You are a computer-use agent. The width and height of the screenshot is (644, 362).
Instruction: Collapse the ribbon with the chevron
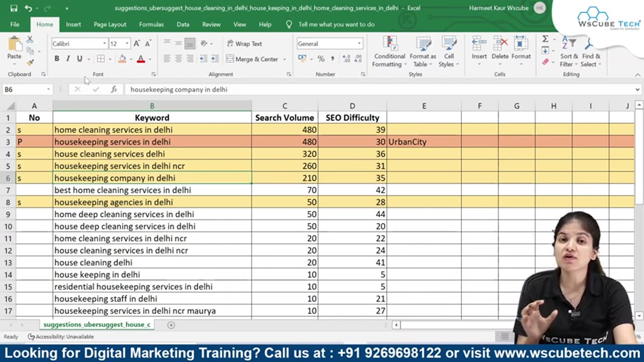coord(637,75)
